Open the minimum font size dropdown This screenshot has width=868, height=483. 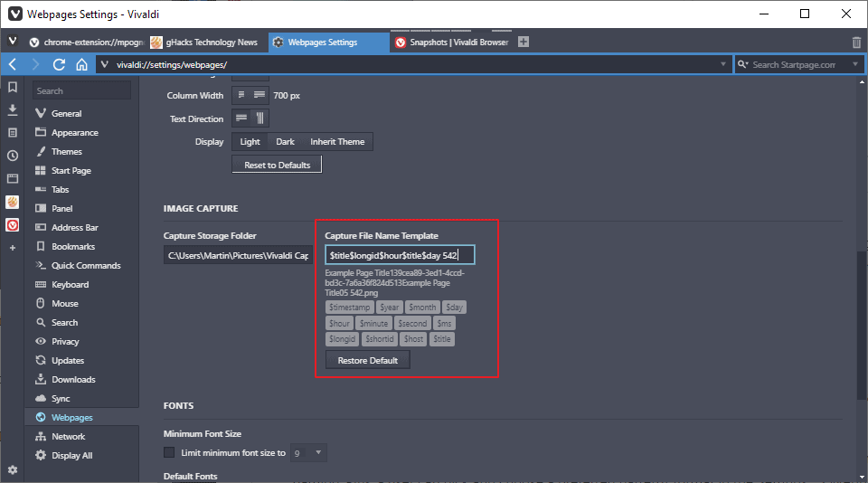click(308, 453)
